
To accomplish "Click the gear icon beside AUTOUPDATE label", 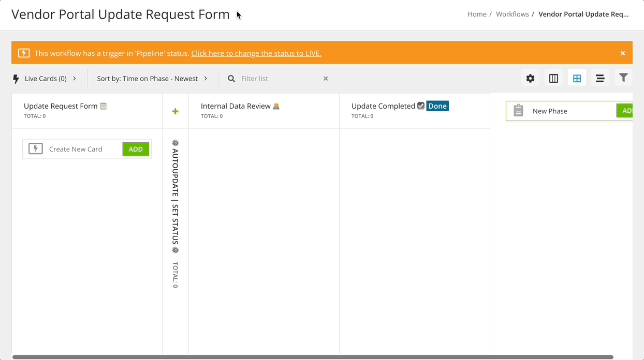I will pyautogui.click(x=175, y=142).
